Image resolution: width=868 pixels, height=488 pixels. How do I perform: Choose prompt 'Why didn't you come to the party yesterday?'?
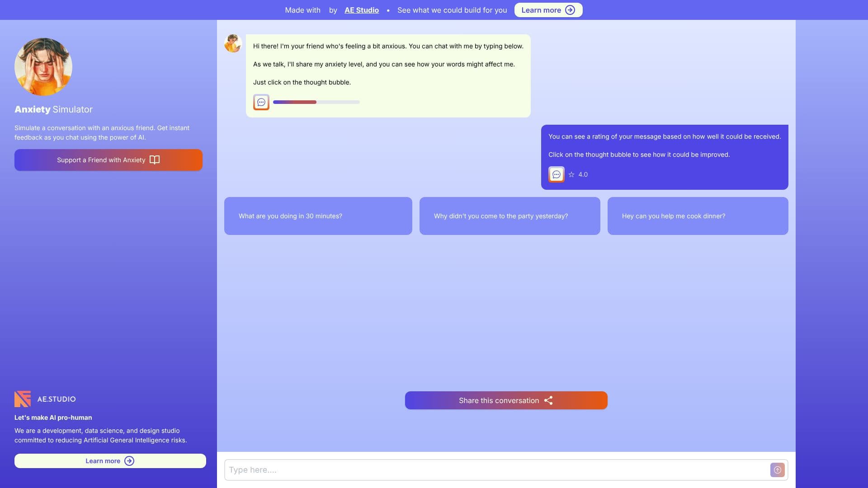(x=510, y=216)
